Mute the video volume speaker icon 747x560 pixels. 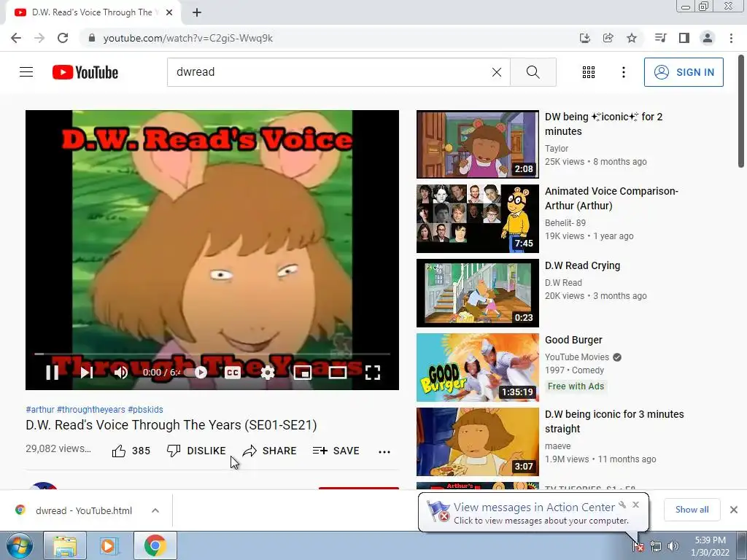(x=121, y=373)
